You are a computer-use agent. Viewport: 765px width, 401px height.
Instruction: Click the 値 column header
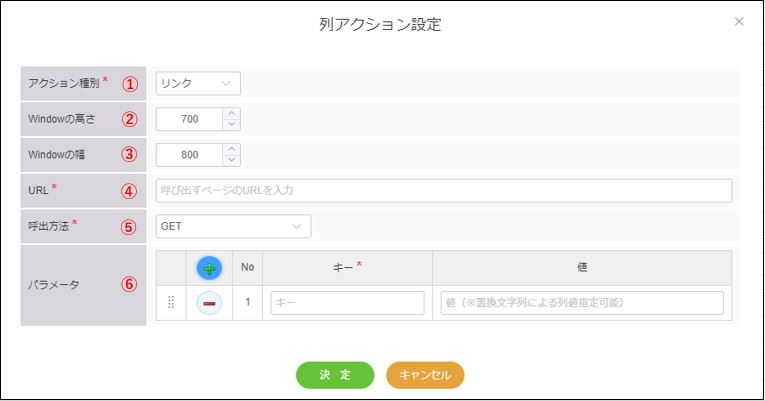[581, 267]
